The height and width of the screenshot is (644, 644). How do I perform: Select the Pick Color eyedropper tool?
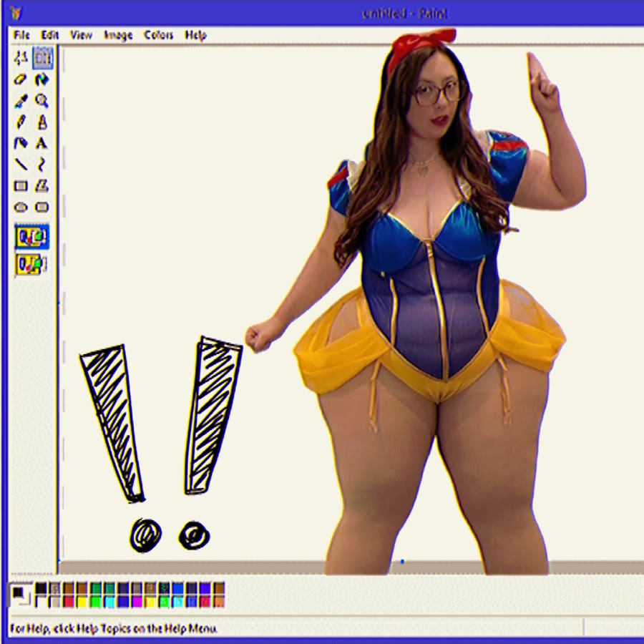pyautogui.click(x=21, y=101)
